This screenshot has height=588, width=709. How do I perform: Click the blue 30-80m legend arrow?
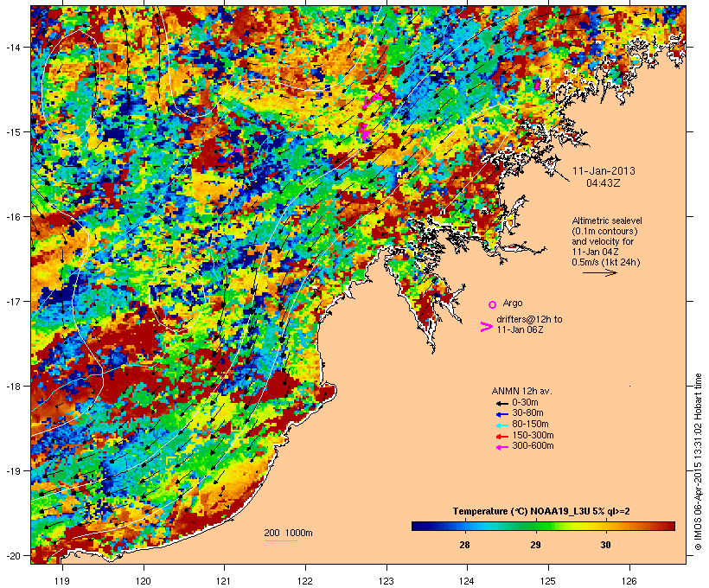coord(501,414)
